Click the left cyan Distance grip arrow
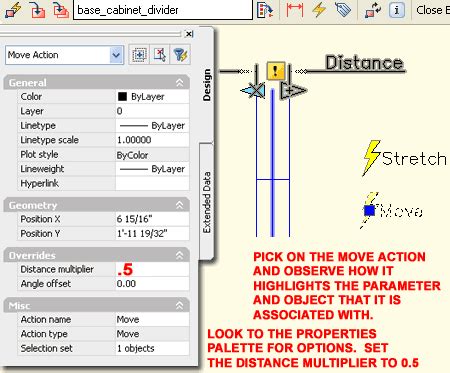Image resolution: width=450 pixels, height=373 pixels. click(x=253, y=90)
